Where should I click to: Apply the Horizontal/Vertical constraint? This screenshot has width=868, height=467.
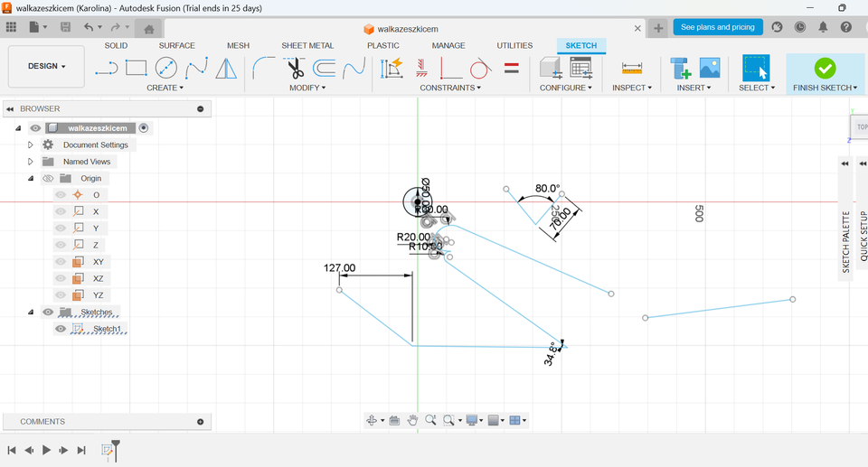coord(422,68)
